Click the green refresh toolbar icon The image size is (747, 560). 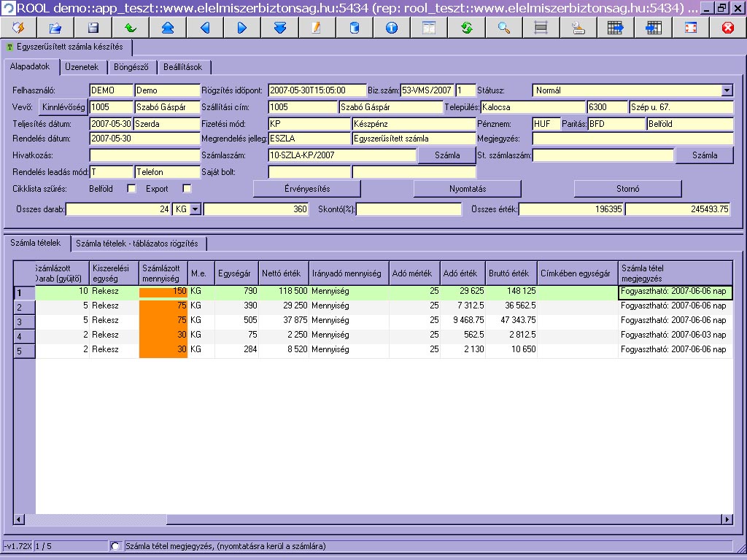[466, 28]
